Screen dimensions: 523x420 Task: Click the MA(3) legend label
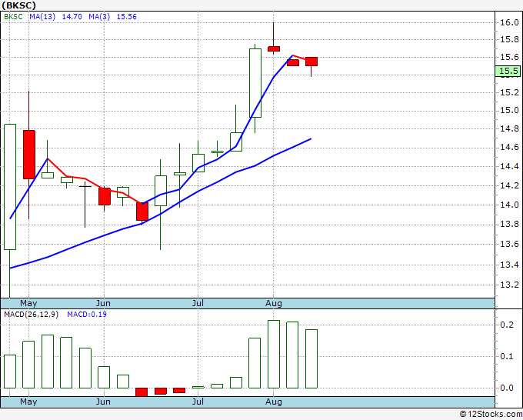[99, 17]
